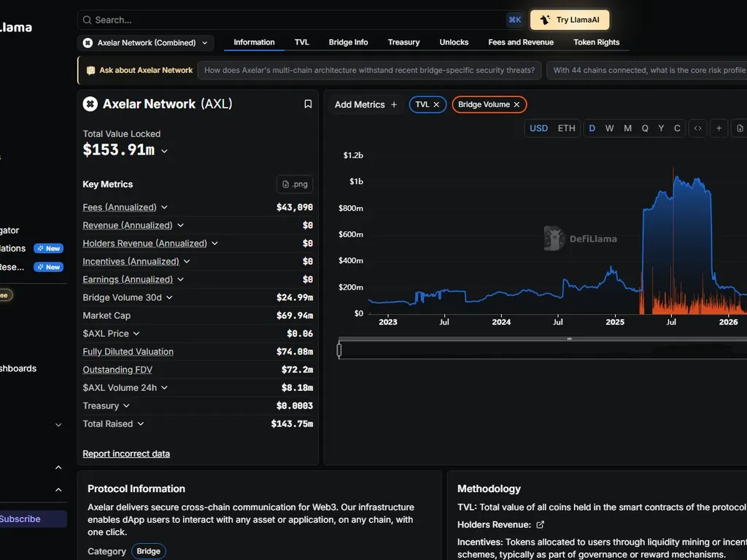Set chart interval to daily (D)

point(592,128)
